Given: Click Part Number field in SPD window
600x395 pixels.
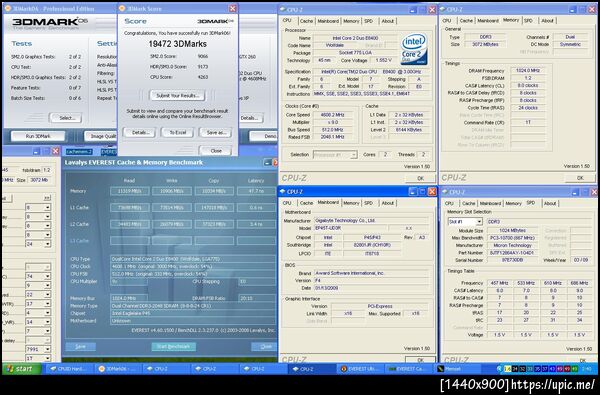Looking at the screenshot, I should pos(513,253).
